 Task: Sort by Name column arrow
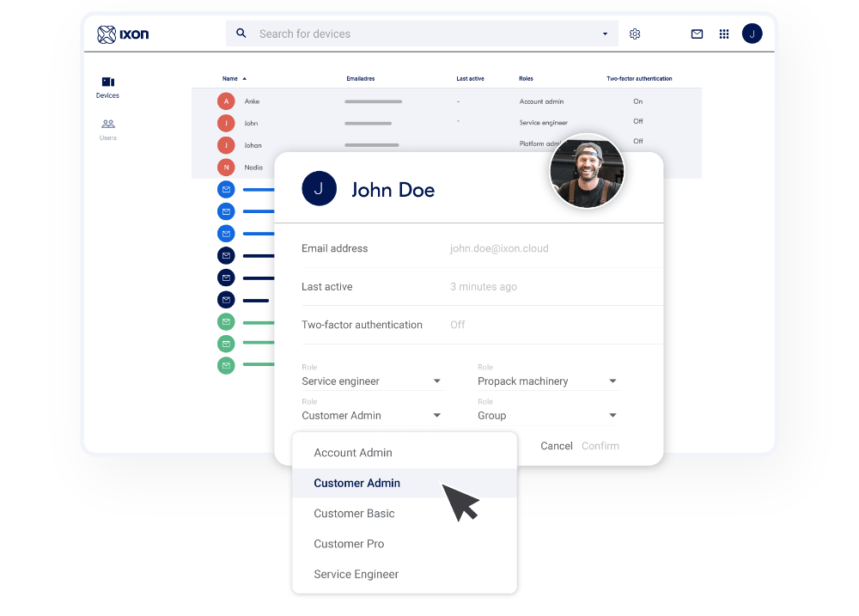(x=244, y=79)
